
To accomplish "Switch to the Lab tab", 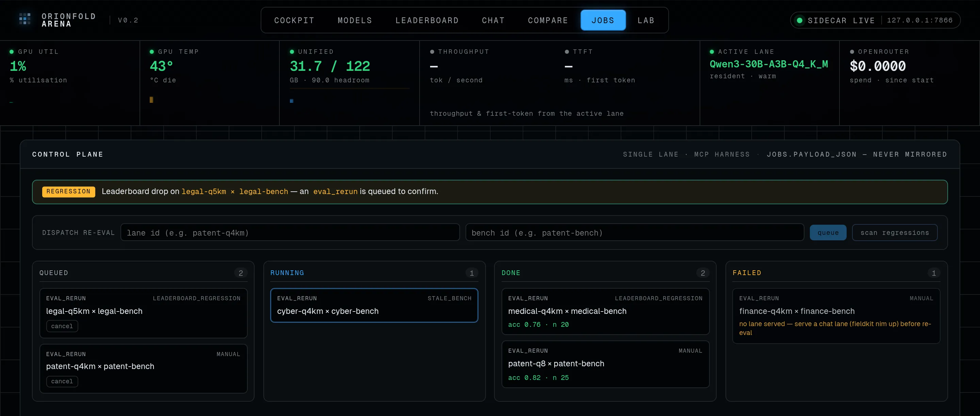I will coord(646,20).
